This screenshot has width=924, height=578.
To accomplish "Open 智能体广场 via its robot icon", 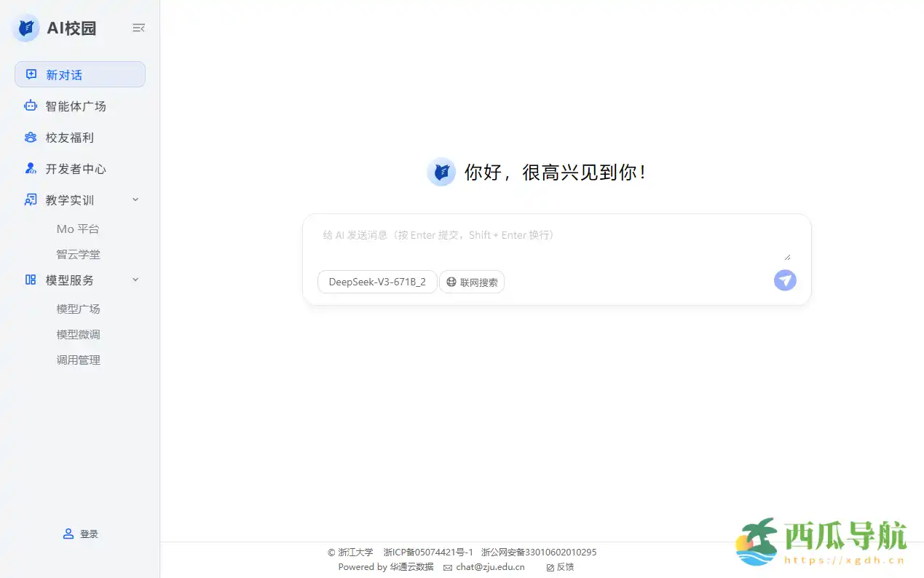I will tap(30, 106).
